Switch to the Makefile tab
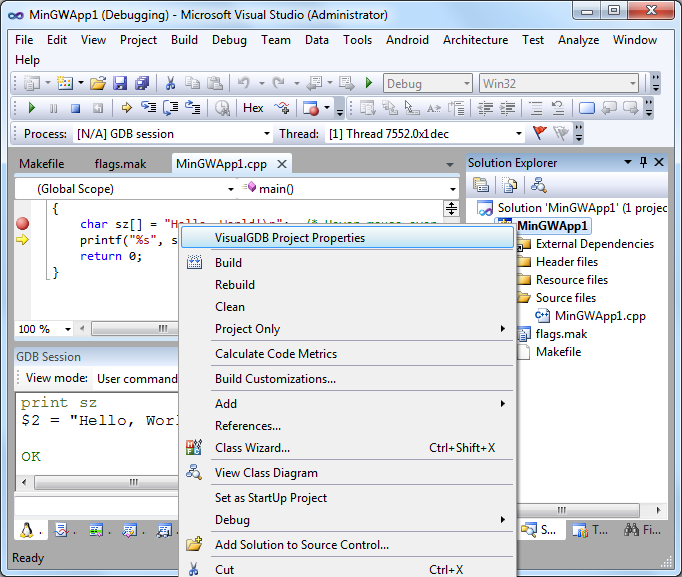 pos(42,164)
